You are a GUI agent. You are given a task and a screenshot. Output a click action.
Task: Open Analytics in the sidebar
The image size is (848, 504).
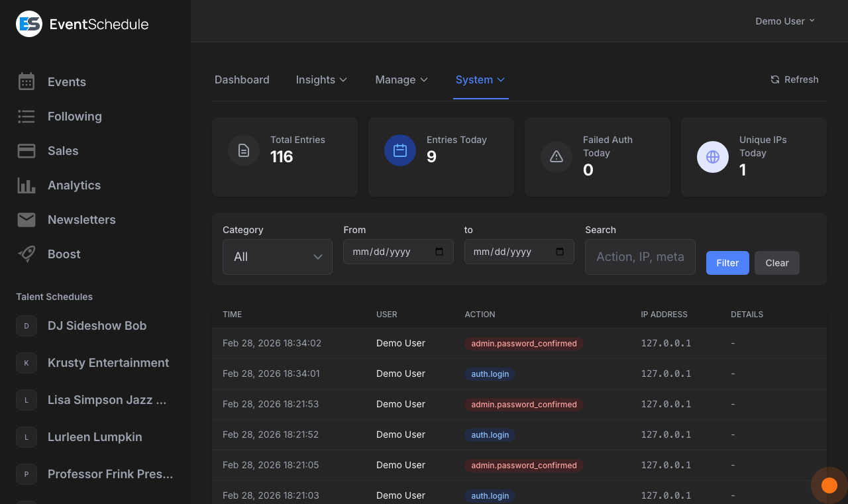click(74, 185)
